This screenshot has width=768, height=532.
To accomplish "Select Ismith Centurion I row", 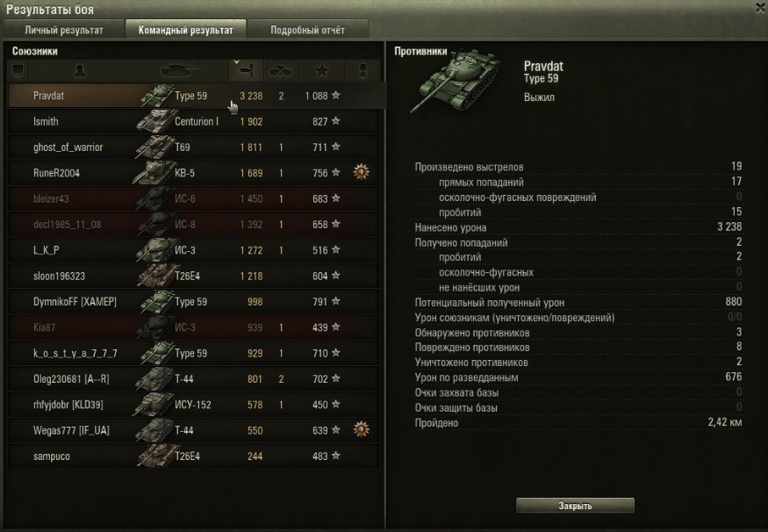I will click(193, 121).
